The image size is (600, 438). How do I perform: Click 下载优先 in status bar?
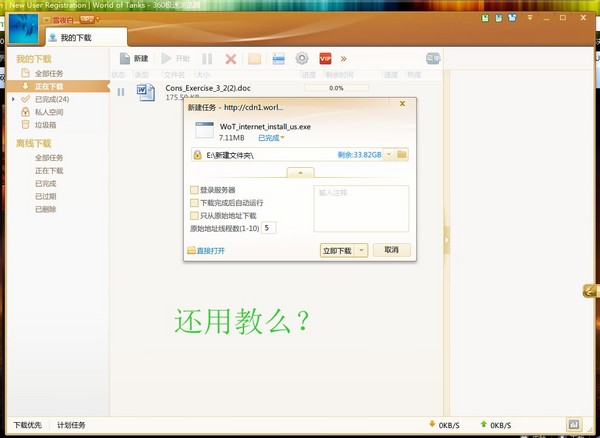click(x=28, y=425)
